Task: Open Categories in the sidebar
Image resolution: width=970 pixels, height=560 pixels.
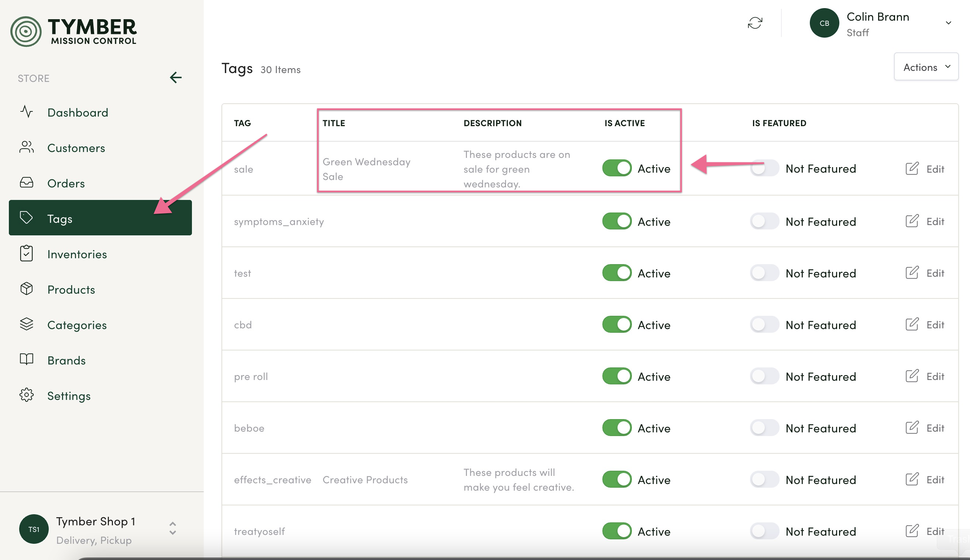Action: point(100,324)
